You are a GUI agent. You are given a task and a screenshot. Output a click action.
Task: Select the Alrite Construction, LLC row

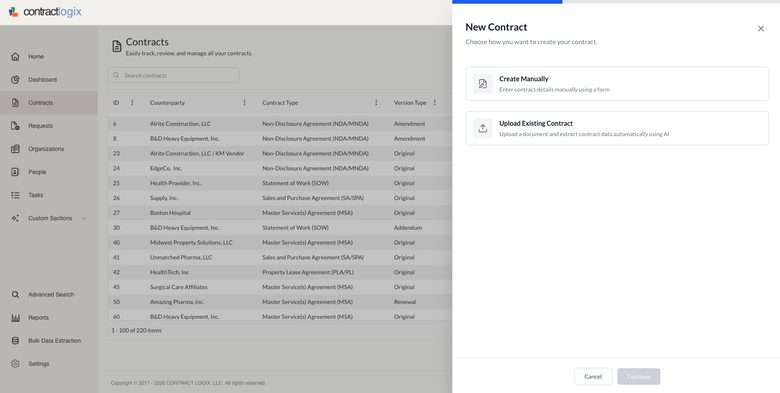(x=280, y=124)
